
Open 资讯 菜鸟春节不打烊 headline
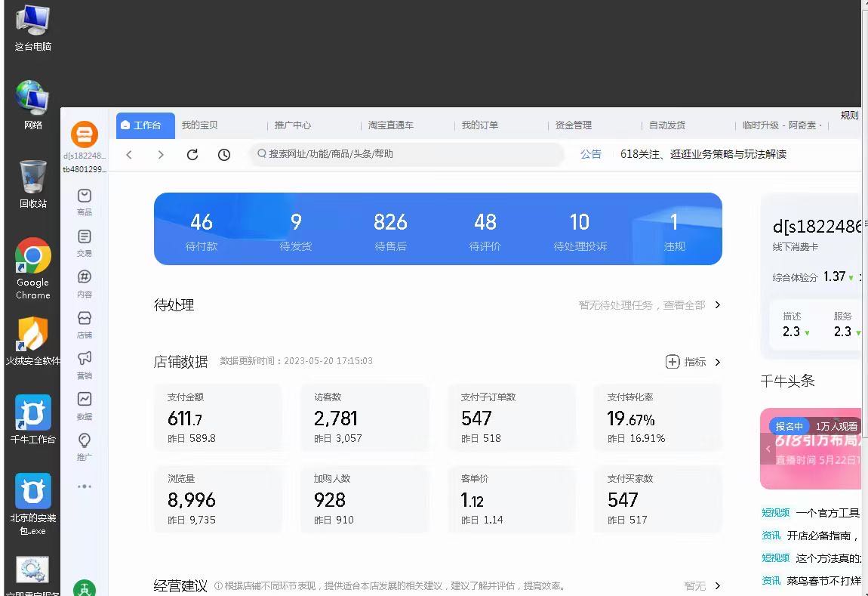click(811, 580)
